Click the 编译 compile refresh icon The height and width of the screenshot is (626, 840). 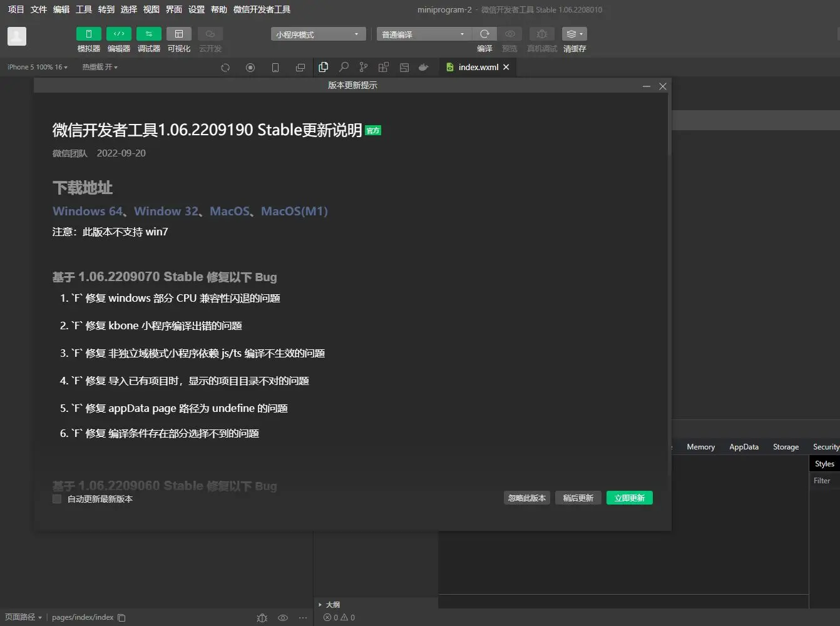(484, 34)
